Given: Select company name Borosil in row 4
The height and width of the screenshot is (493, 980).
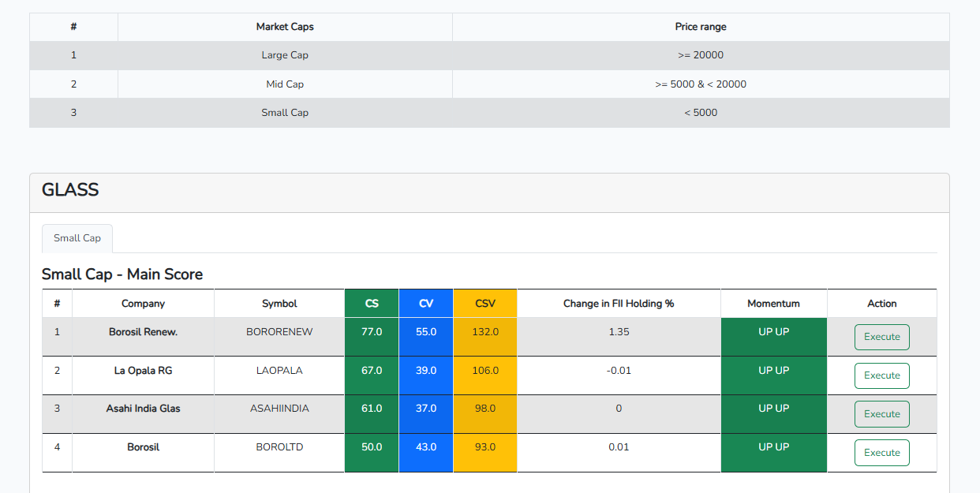Looking at the screenshot, I should [143, 447].
